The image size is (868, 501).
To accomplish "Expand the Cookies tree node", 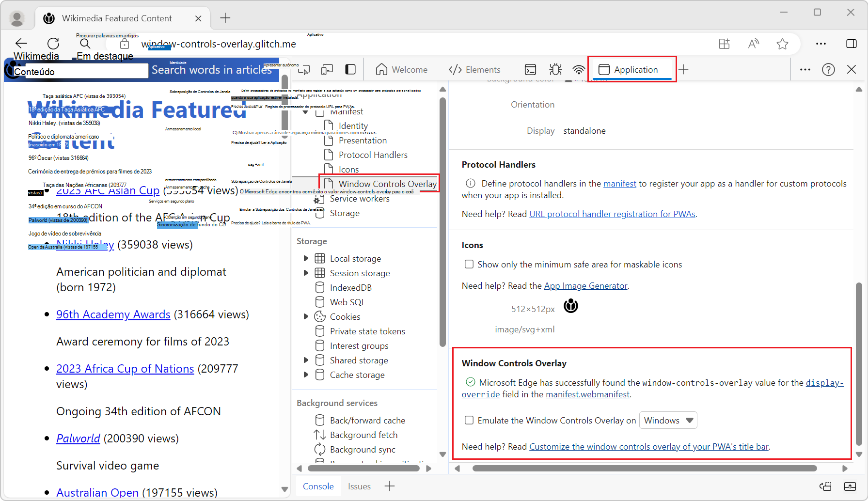I will [x=306, y=316].
